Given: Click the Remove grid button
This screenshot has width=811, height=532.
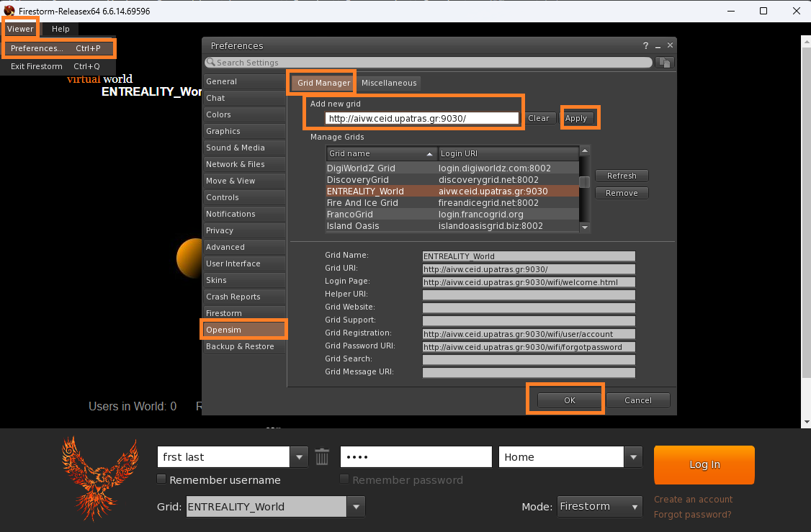Looking at the screenshot, I should (622, 193).
